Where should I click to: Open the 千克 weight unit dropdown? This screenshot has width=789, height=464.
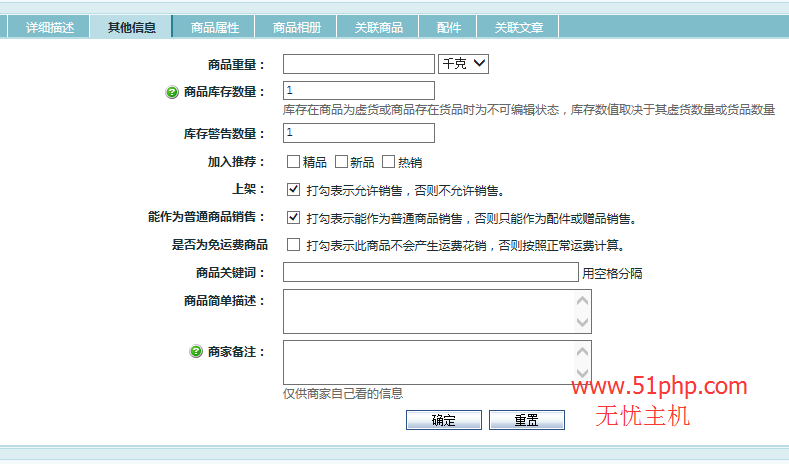(x=463, y=64)
